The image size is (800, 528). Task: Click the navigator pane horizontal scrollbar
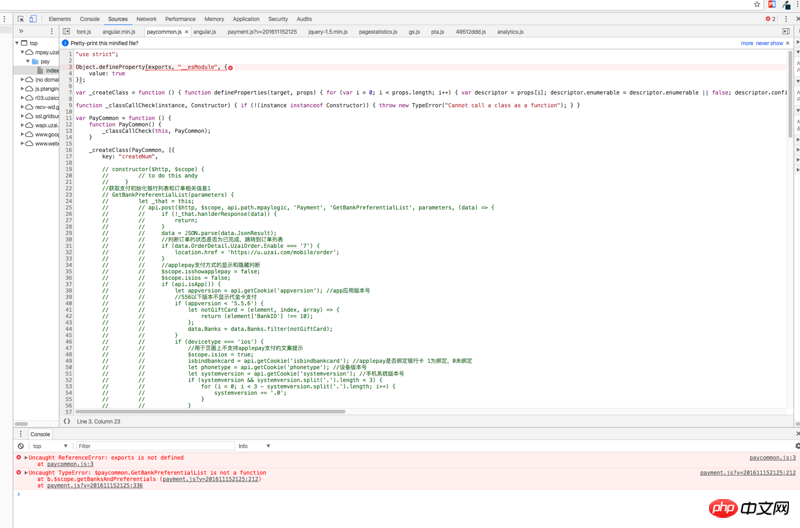(21, 423)
